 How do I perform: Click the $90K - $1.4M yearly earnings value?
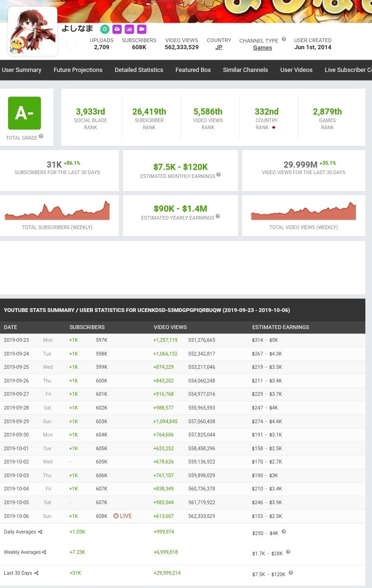pos(181,208)
